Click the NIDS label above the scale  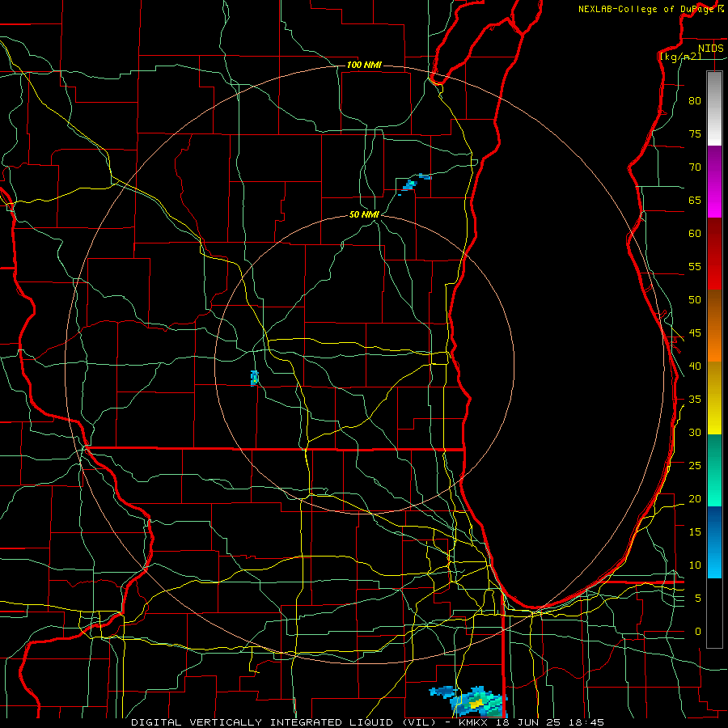[x=710, y=49]
